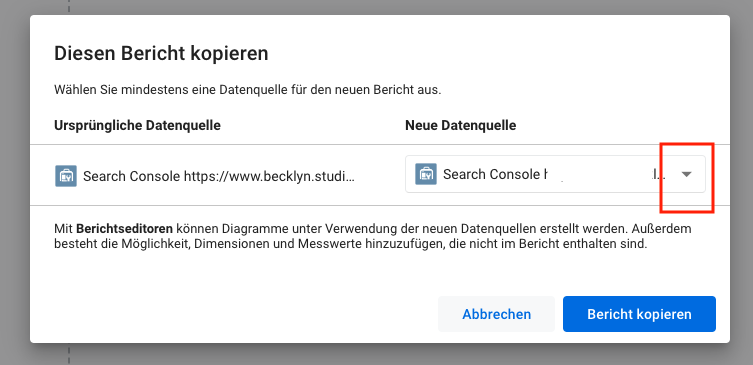
Task: Click the Search Console icon inside the new data source box
Action: point(426,174)
